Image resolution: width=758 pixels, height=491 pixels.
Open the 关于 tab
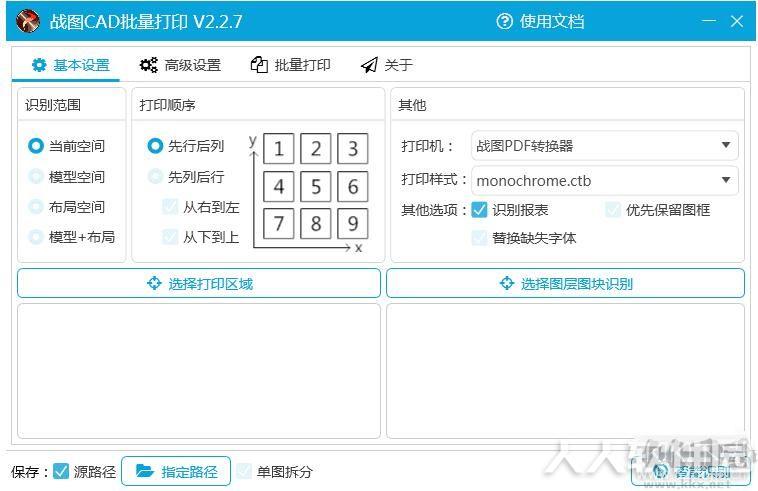(x=387, y=65)
